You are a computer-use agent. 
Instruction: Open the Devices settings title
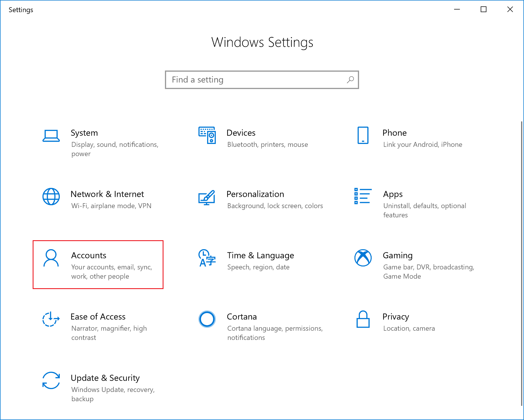tap(241, 133)
